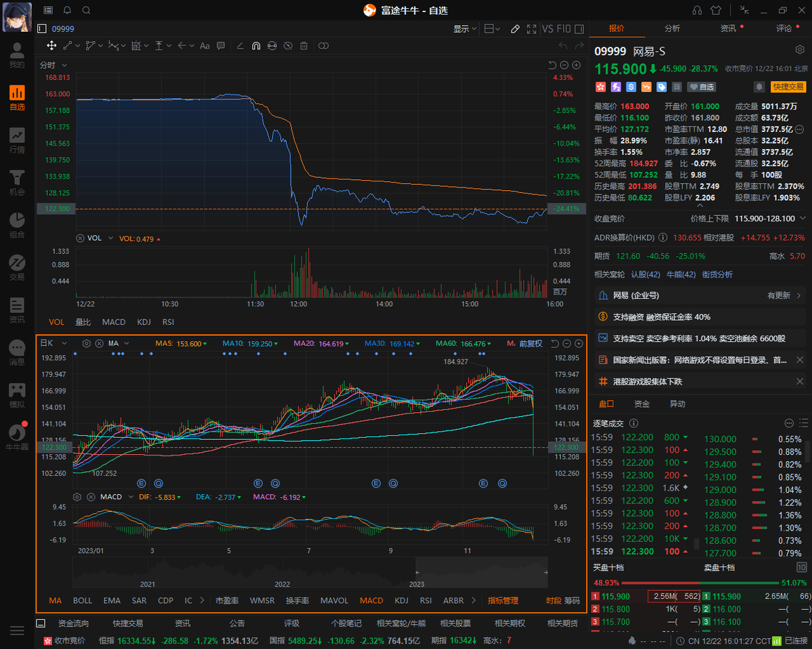Screen dimensions: 812x649
Task: Open the 模拟 paper trading sidebar section
Action: [17, 395]
